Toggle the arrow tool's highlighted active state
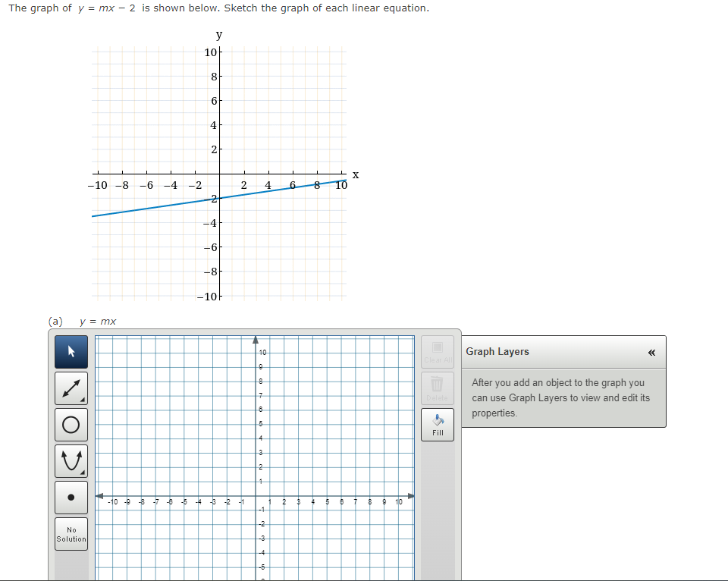Viewport: 728px width, 581px height. pyautogui.click(x=71, y=351)
